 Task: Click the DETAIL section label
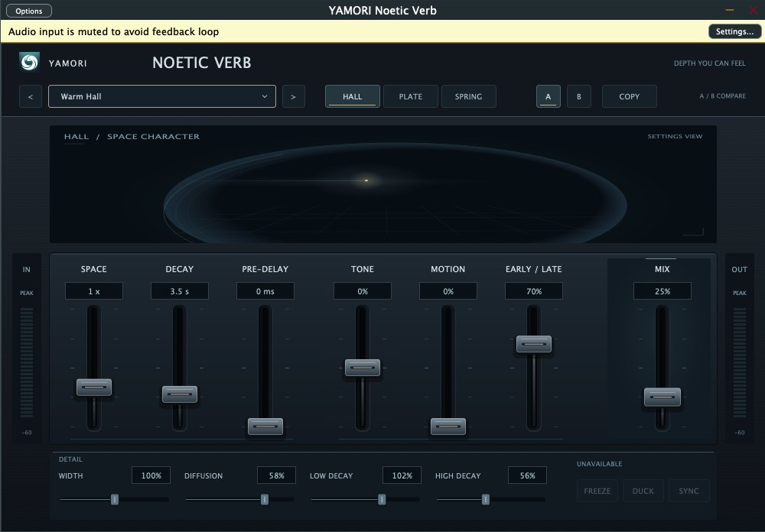click(70, 459)
